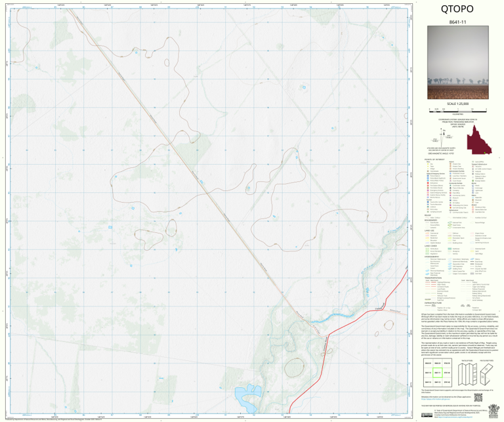Click the Horizontal Folds diagram
This screenshot has height=422, width=504.
(x=487, y=375)
